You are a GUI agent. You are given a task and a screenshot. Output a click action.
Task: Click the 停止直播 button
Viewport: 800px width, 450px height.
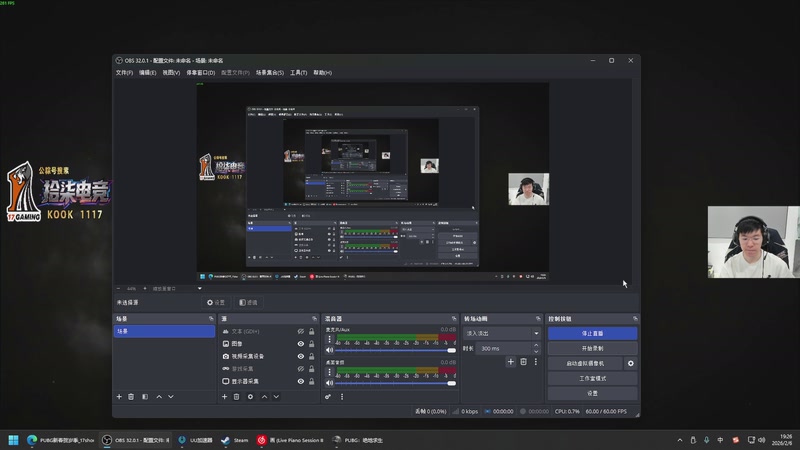[592, 333]
